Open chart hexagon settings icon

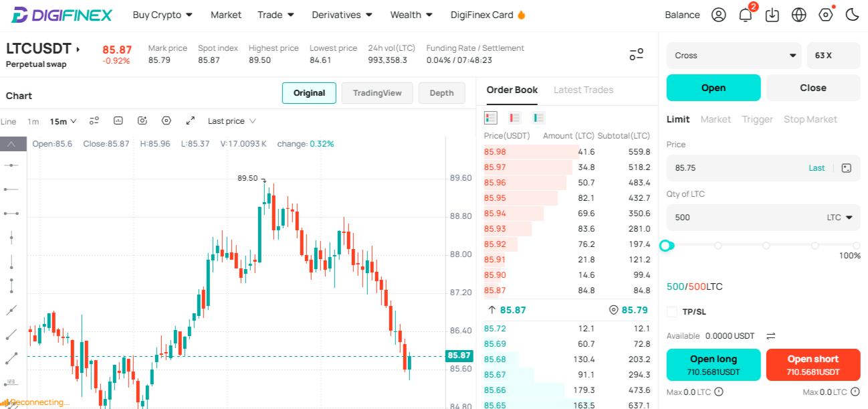pos(167,120)
